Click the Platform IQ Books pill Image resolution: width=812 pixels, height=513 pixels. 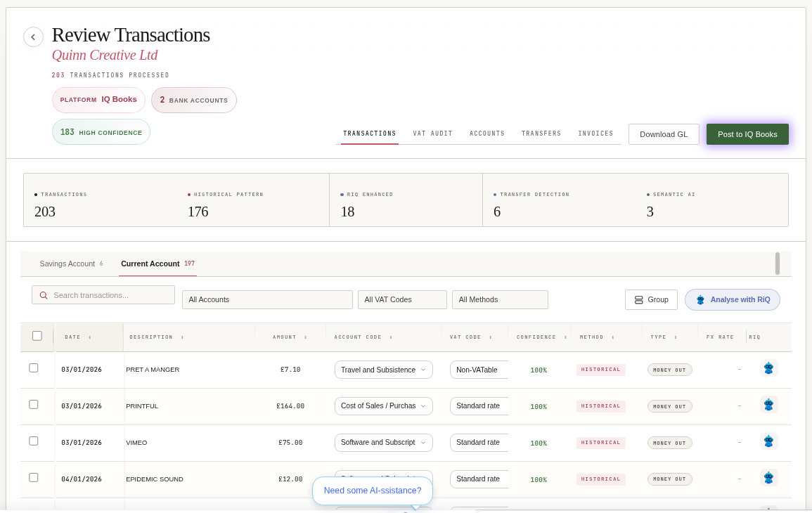[98, 100]
